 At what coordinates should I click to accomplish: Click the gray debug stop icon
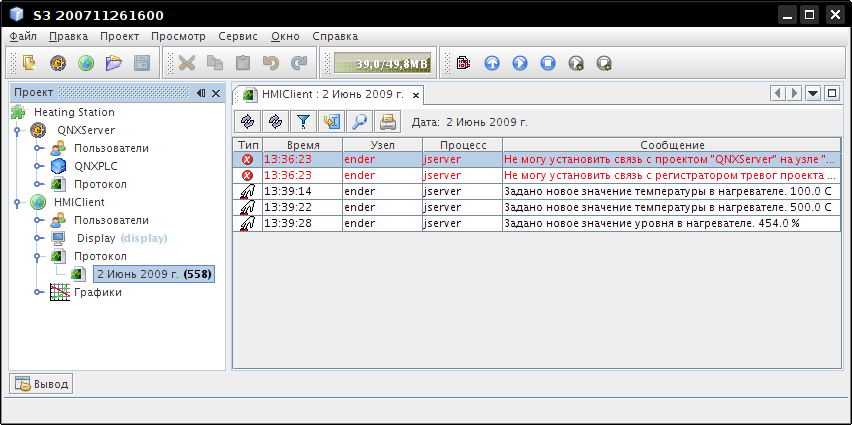coord(604,63)
